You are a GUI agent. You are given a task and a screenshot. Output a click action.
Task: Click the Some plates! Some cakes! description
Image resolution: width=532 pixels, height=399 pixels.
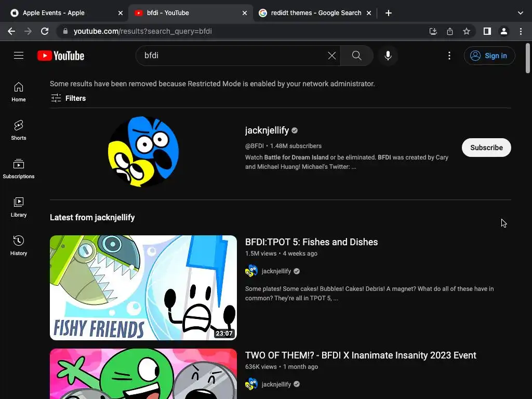pos(369,294)
